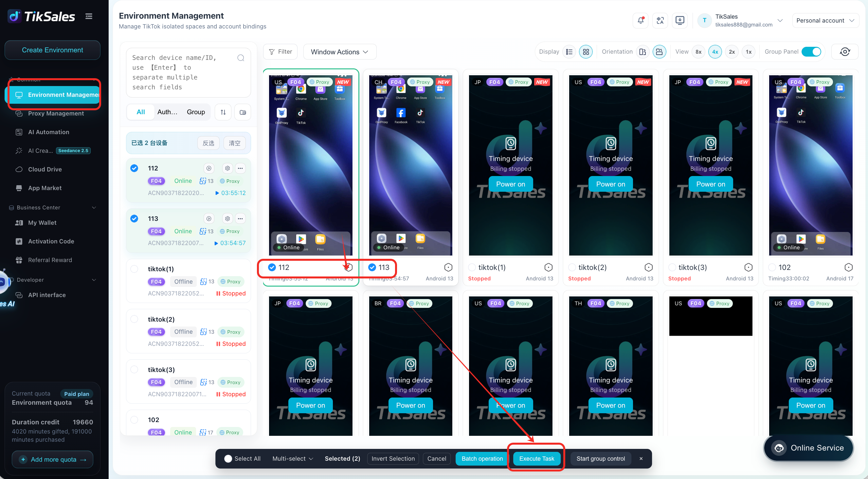The width and height of the screenshot is (868, 479).
Task: Switch to the Group tab
Action: coord(196,112)
